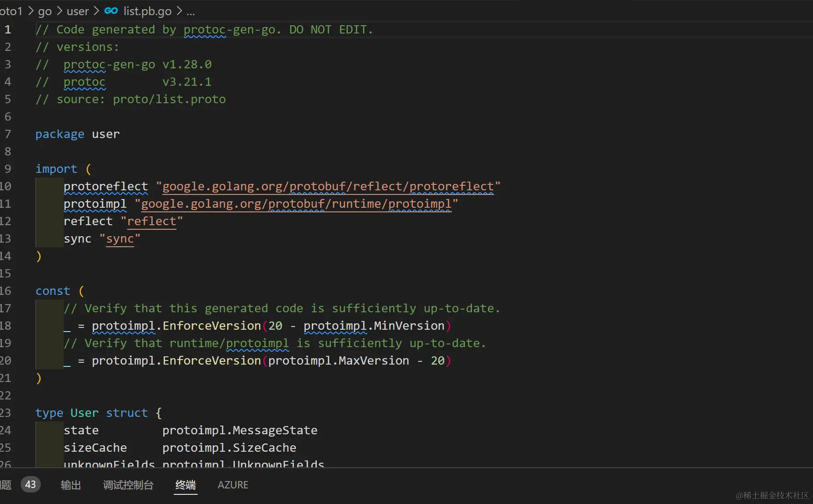
Task: Select the 终端 panel tab
Action: tap(185, 485)
